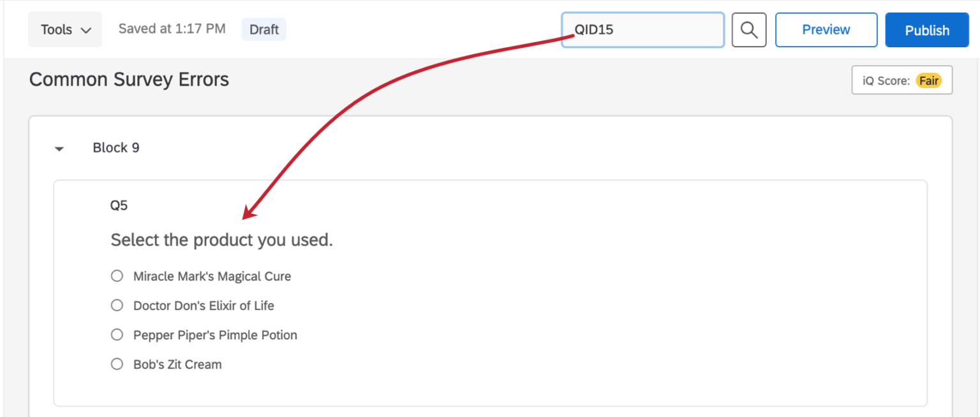This screenshot has height=417, width=980.
Task: Click the question text to edit it
Action: pyautogui.click(x=221, y=240)
